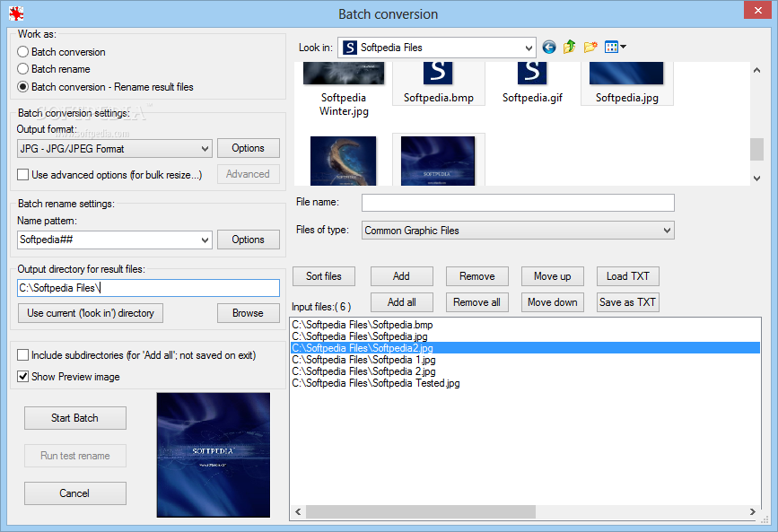Go up one folder level
This screenshot has width=778, height=532.
[x=569, y=48]
